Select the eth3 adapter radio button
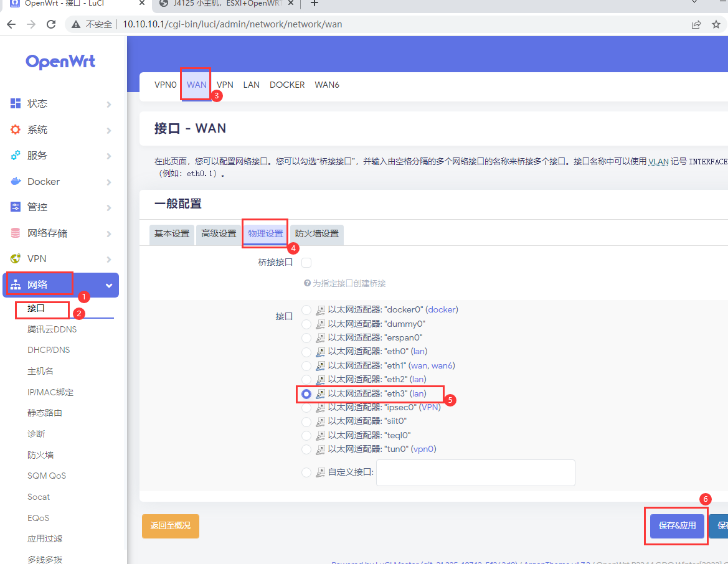 click(x=306, y=393)
